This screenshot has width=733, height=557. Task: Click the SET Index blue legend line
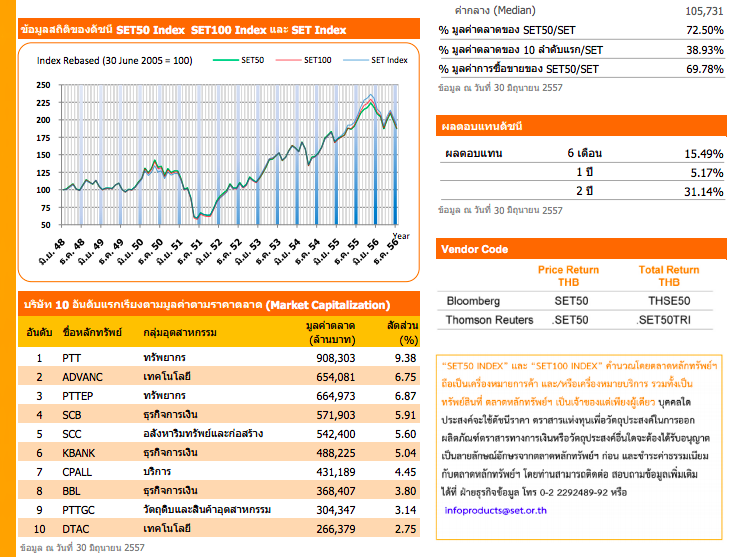click(356, 60)
